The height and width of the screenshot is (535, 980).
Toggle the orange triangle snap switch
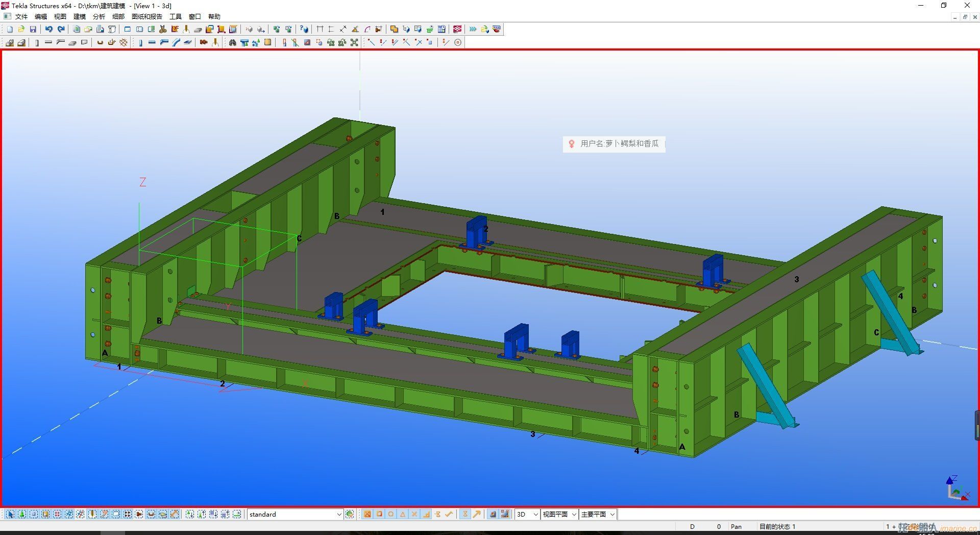(403, 514)
